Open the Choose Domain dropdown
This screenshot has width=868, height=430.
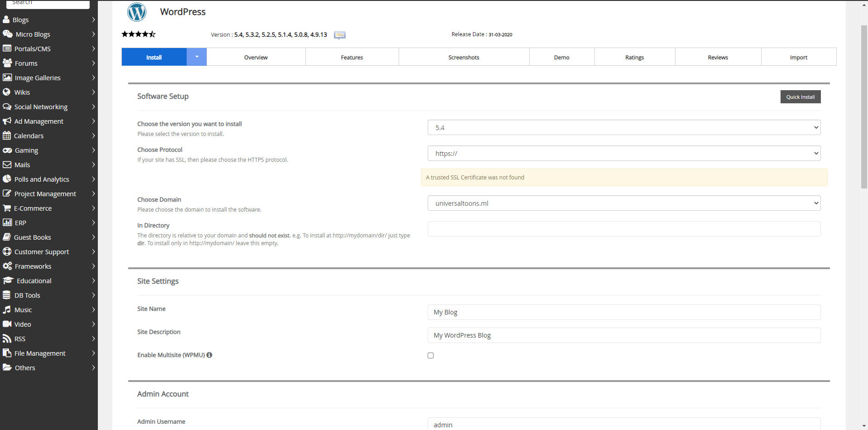click(x=624, y=203)
